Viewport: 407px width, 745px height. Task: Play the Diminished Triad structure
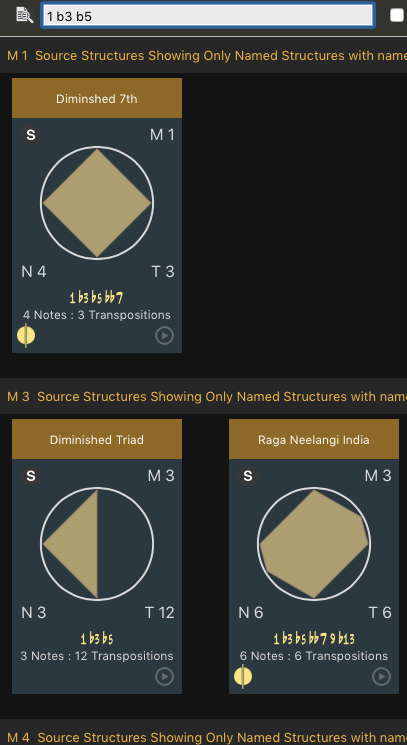[164, 677]
